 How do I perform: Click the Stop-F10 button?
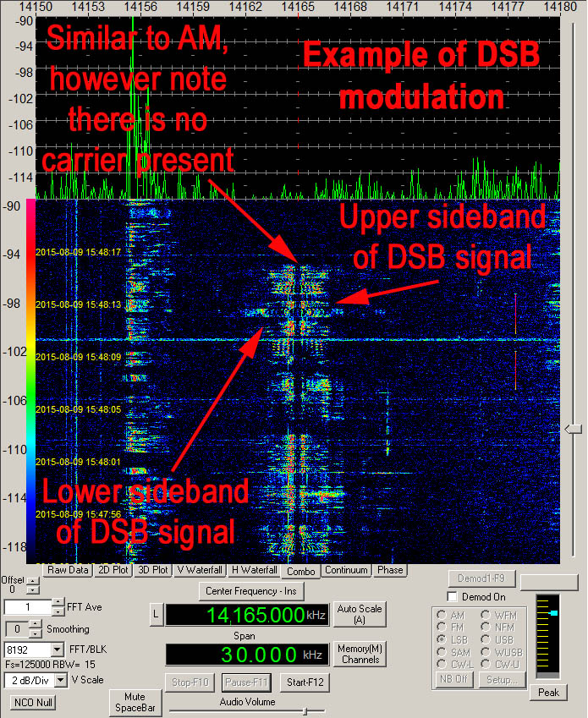pyautogui.click(x=190, y=682)
